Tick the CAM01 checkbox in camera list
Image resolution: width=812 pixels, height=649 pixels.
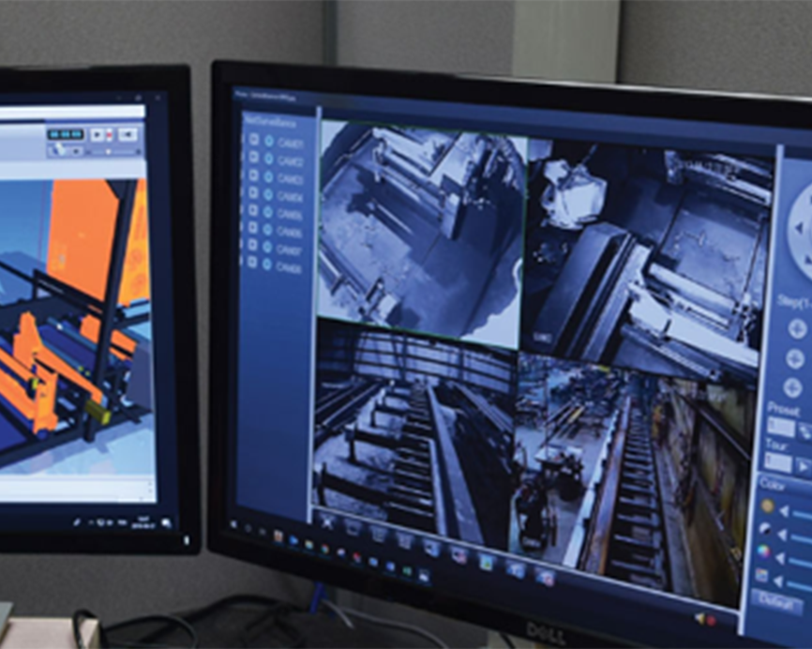tap(253, 142)
